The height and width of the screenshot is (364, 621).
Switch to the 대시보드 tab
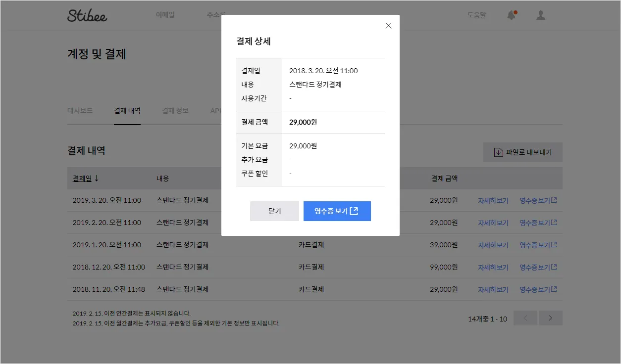coord(80,111)
